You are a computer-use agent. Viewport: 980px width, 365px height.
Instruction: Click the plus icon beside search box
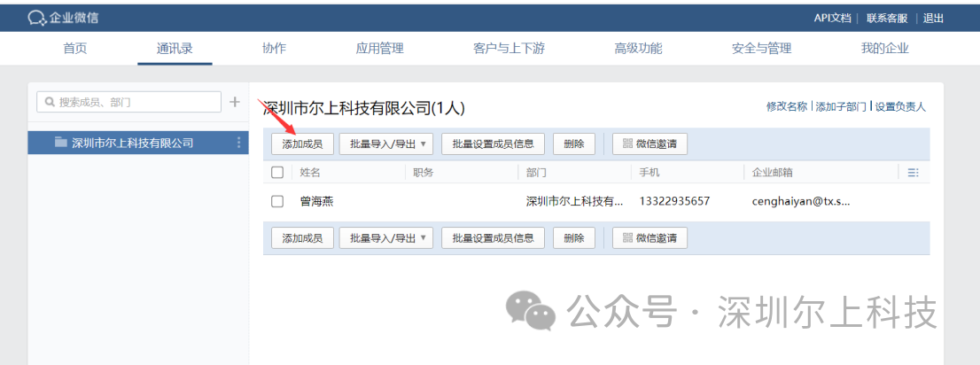[235, 103]
